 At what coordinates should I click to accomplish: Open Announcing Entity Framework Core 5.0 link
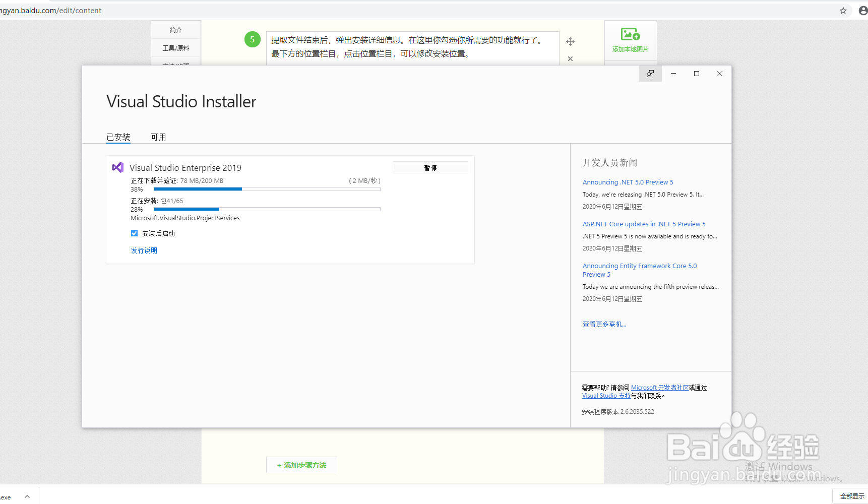click(x=640, y=270)
